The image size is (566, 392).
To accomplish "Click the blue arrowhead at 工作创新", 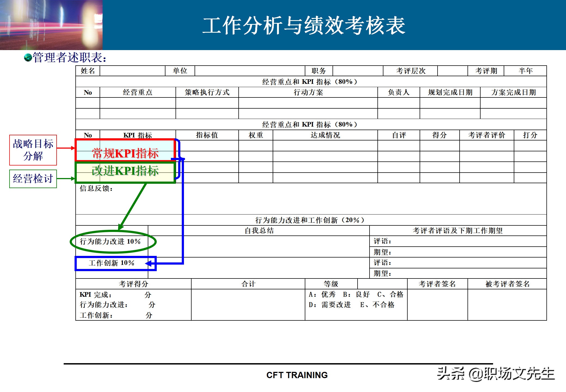I will point(149,263).
